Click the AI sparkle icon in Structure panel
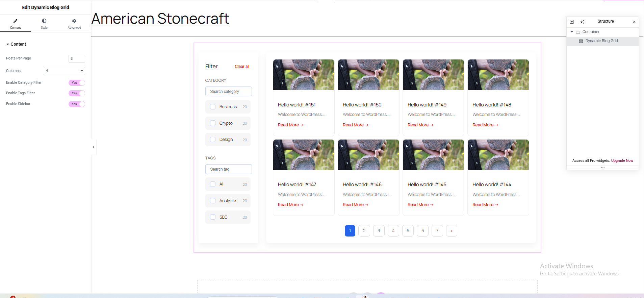 coord(582,22)
